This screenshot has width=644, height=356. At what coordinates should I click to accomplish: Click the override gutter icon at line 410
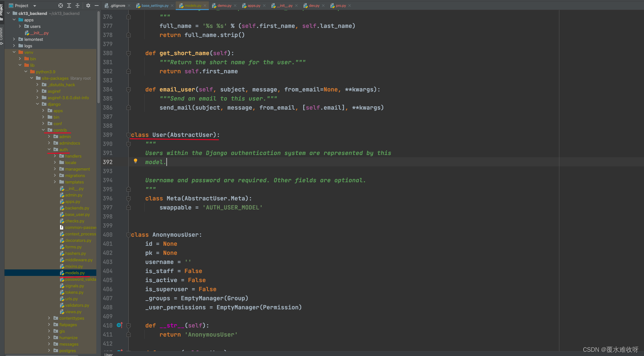[x=119, y=325]
